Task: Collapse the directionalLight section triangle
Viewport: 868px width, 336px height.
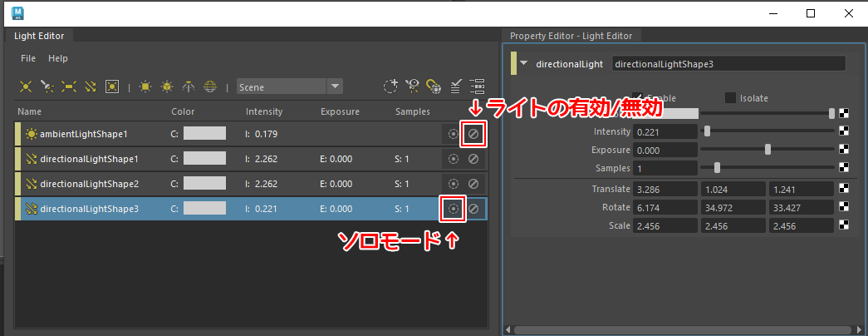Action: pos(523,63)
